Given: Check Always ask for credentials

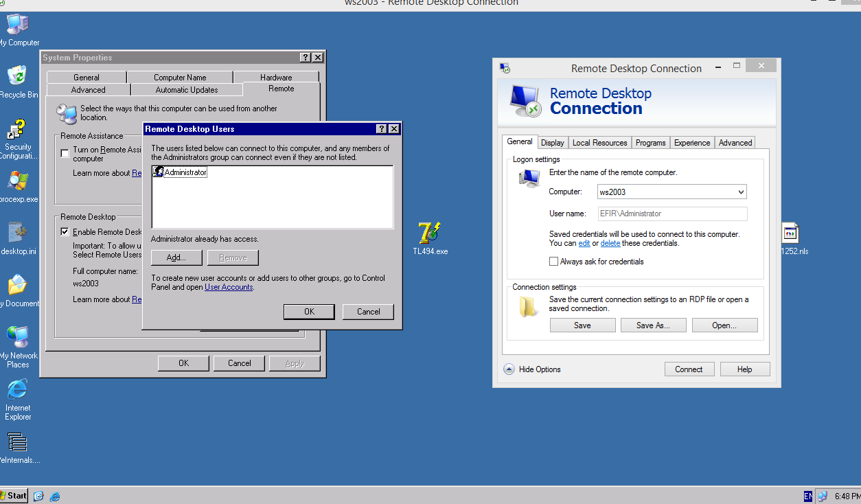Looking at the screenshot, I should [553, 262].
